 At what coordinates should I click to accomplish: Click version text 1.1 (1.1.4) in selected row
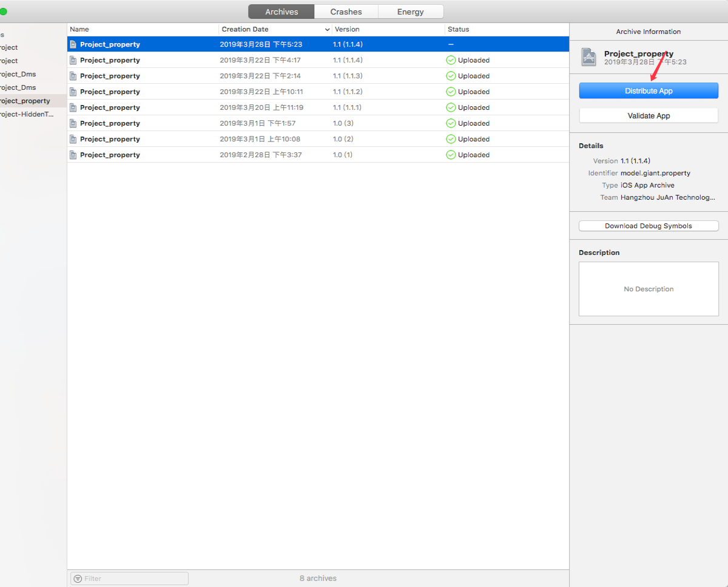pyautogui.click(x=348, y=44)
